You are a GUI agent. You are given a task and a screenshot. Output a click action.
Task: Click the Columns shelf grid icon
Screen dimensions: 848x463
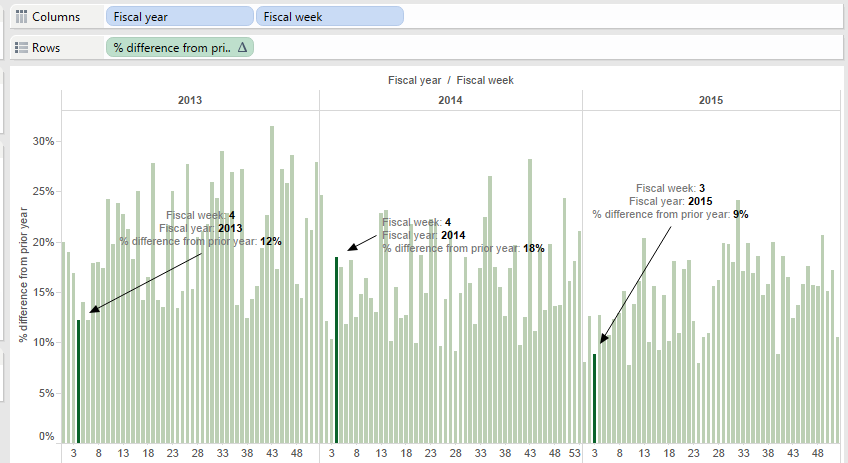[x=21, y=17]
